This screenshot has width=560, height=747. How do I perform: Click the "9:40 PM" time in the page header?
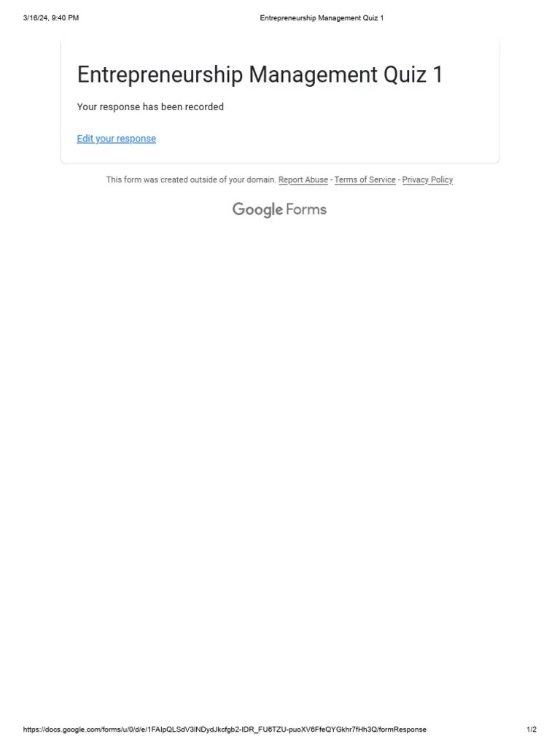tap(65, 18)
